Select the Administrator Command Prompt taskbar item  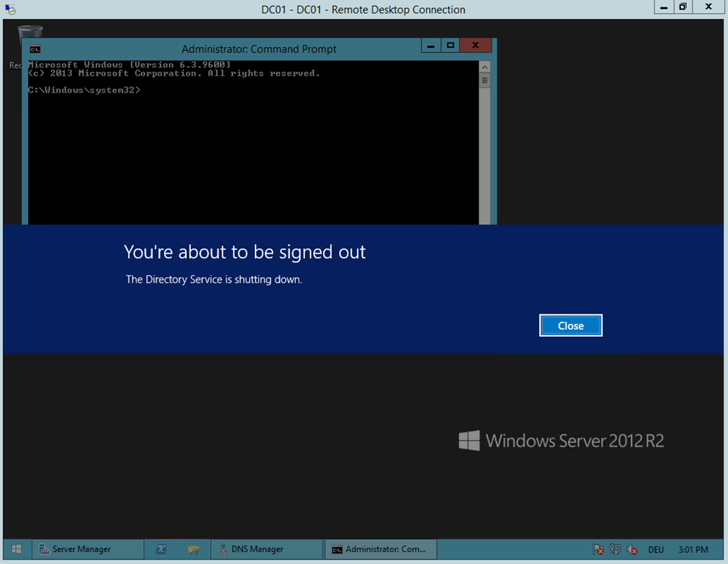coord(381,549)
